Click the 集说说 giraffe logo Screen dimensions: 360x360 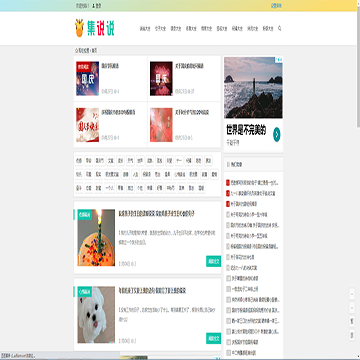(95, 28)
